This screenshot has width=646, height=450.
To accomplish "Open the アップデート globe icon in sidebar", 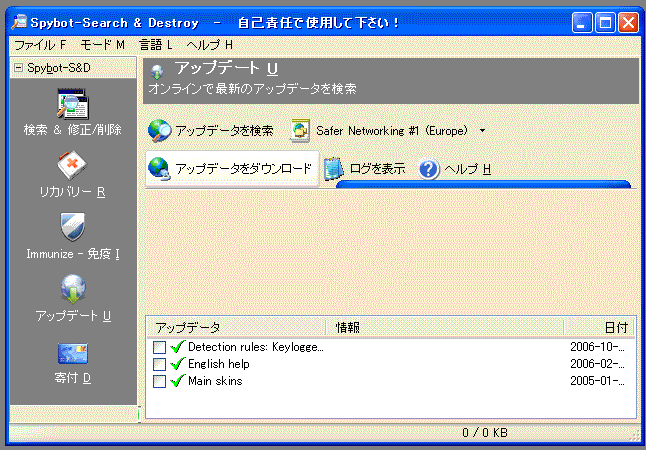I will coord(73,289).
